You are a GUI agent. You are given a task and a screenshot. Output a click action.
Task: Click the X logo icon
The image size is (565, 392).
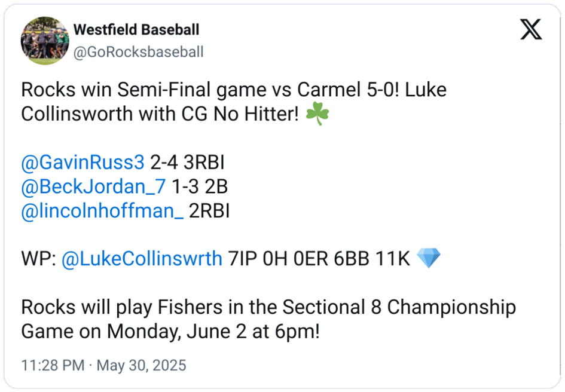[530, 29]
